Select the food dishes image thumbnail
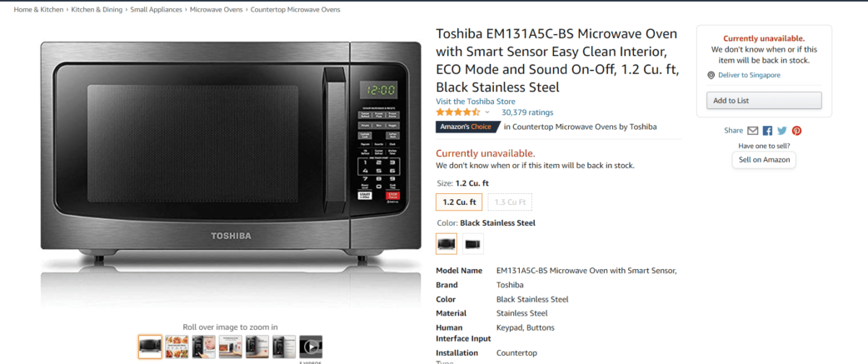Screen dimensions: 868x364 click(177, 347)
